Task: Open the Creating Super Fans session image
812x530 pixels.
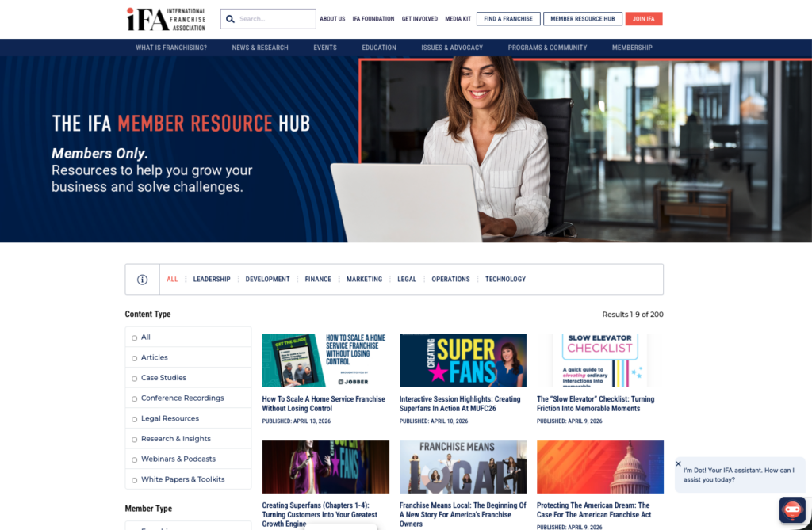Action: (462, 360)
